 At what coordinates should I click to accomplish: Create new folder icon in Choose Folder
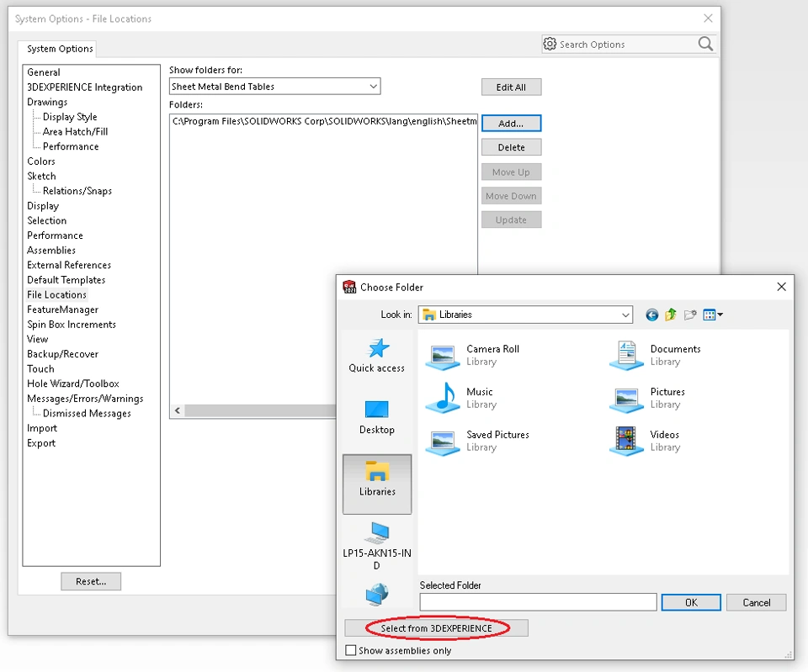[690, 315]
